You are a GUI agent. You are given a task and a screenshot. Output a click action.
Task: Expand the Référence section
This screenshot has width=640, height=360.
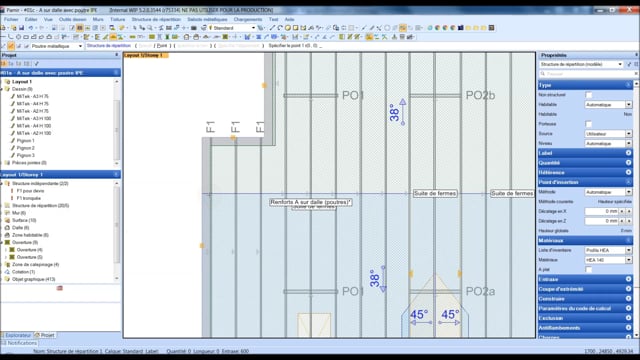click(x=629, y=172)
